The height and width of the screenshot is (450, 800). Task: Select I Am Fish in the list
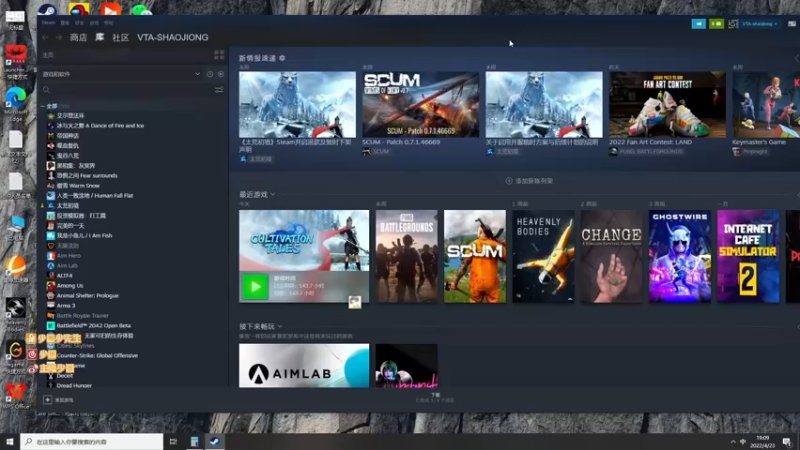(84, 236)
